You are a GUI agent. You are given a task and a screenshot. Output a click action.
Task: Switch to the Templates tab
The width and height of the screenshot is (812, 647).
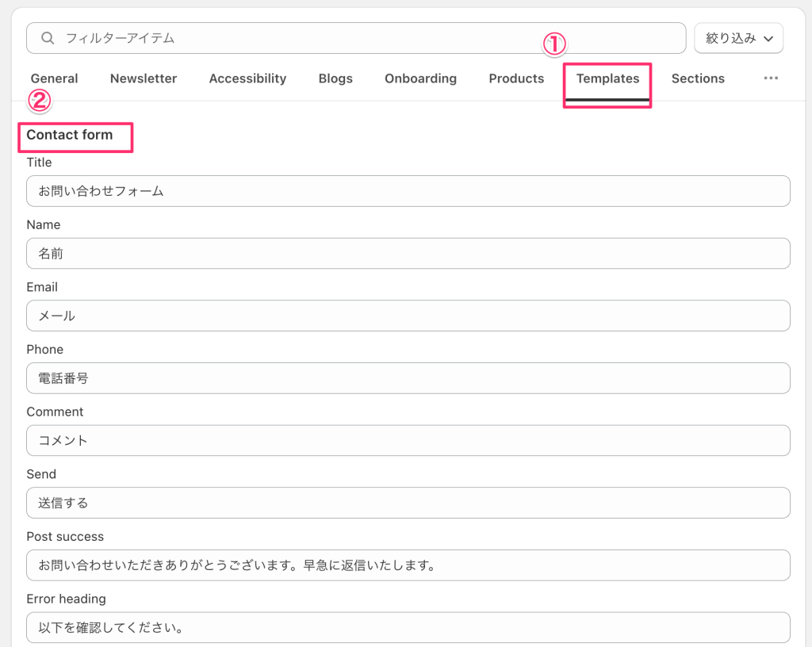pyautogui.click(x=607, y=78)
